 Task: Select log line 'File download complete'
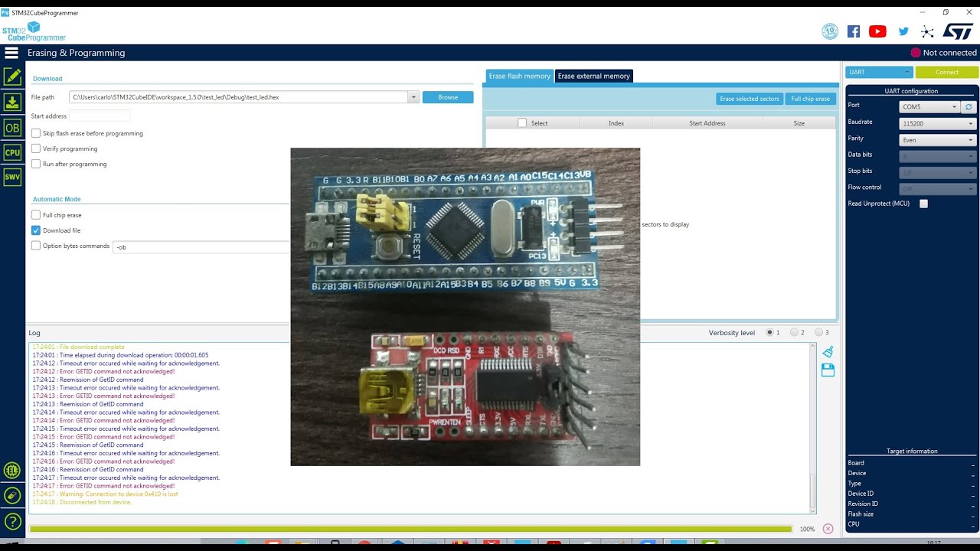(x=78, y=347)
